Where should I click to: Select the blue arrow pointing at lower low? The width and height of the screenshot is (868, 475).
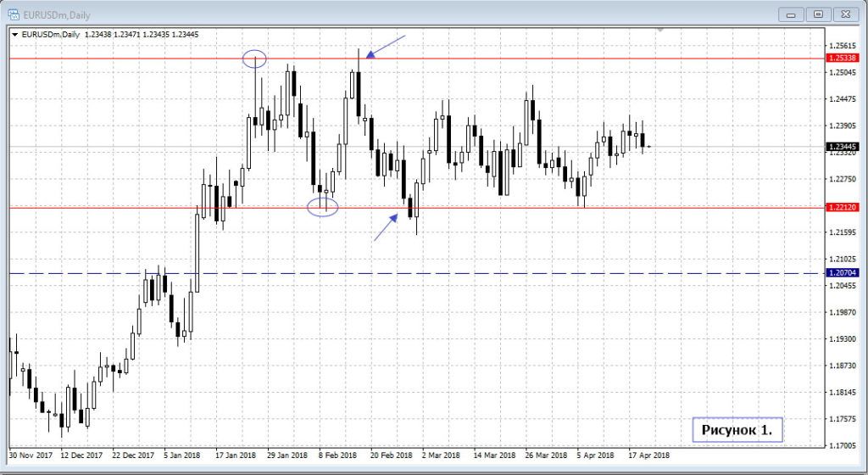(x=386, y=228)
